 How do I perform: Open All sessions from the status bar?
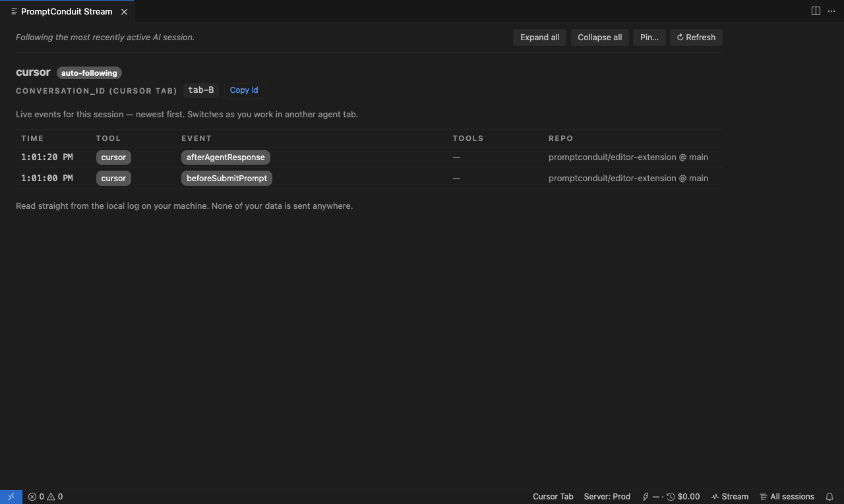point(787,497)
